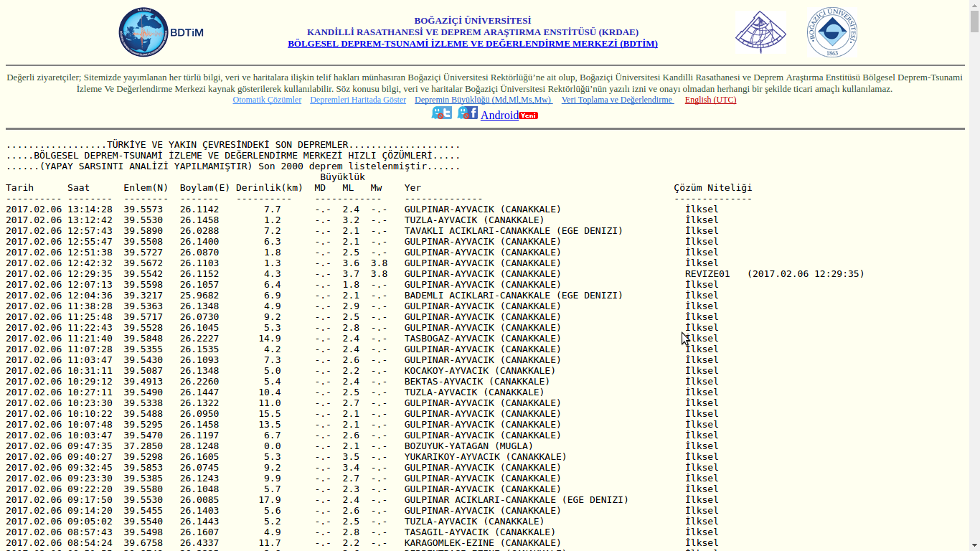Click depth 10.4 in the 10:27:11 row
This screenshot has height=551, width=980.
[270, 392]
